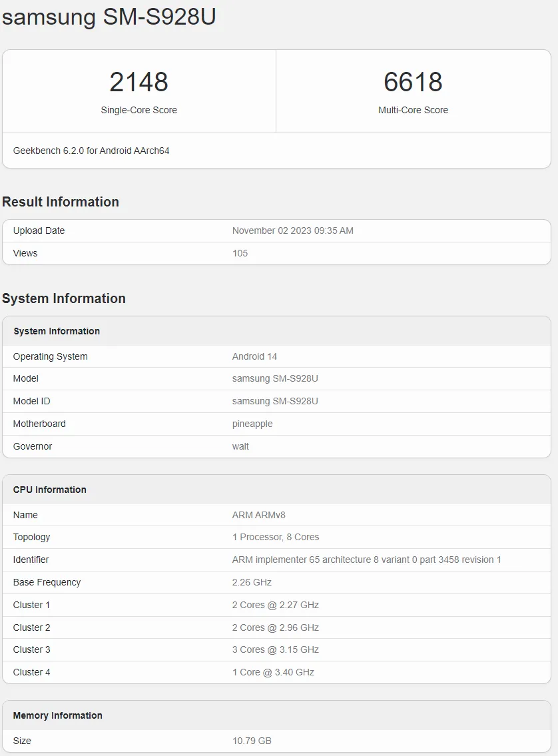Screen dimensions: 558x756
Task: Click the Operating System value Android 14
Action: [254, 356]
